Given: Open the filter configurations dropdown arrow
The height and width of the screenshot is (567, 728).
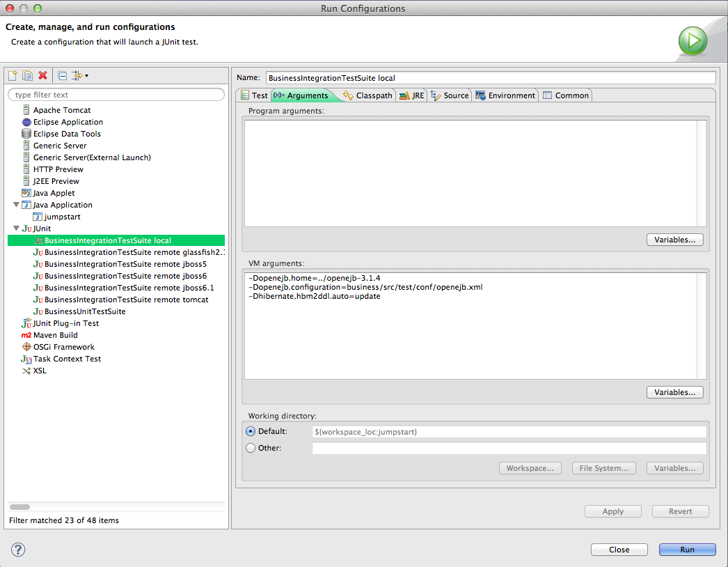Looking at the screenshot, I should point(87,76).
